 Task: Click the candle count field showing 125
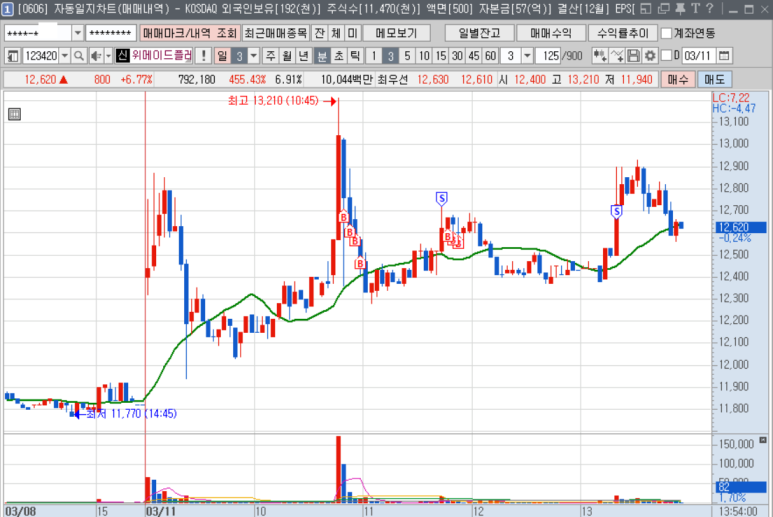click(x=548, y=56)
